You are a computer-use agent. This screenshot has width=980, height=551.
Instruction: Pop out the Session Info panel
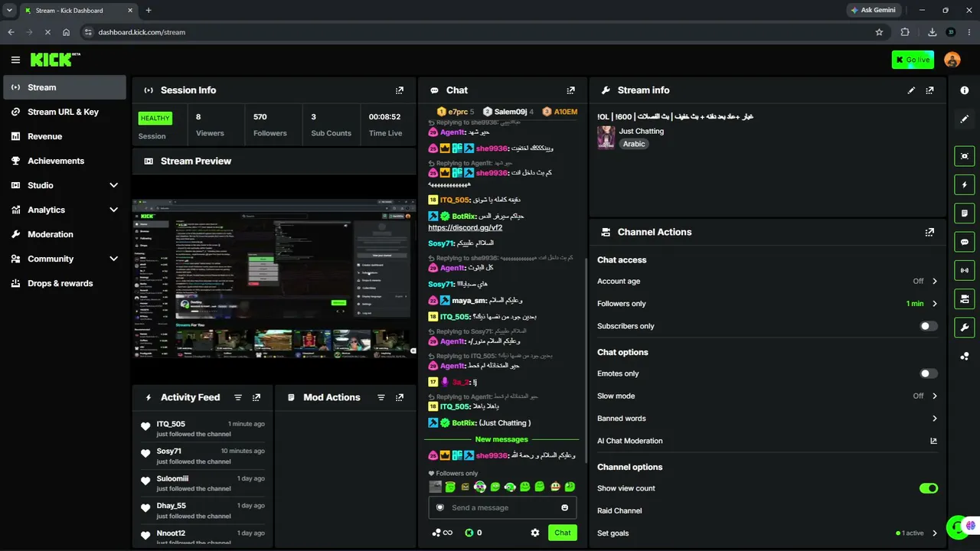point(400,90)
